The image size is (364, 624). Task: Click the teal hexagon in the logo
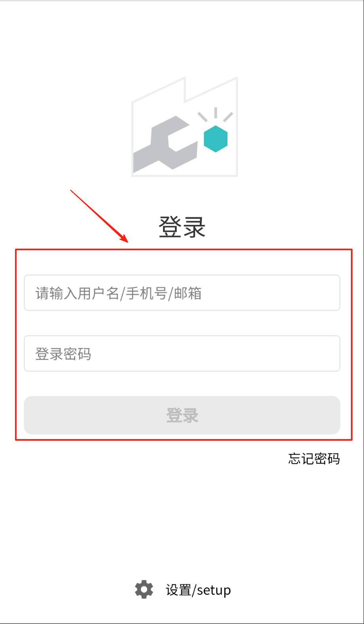[x=216, y=139]
